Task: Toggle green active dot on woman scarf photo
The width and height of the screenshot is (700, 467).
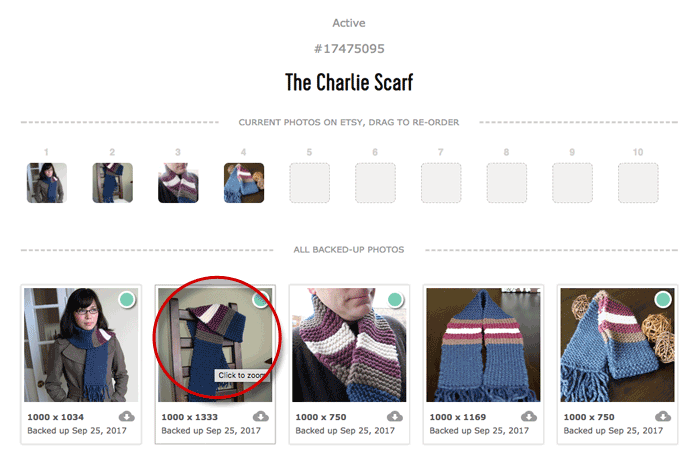Action: [127, 300]
